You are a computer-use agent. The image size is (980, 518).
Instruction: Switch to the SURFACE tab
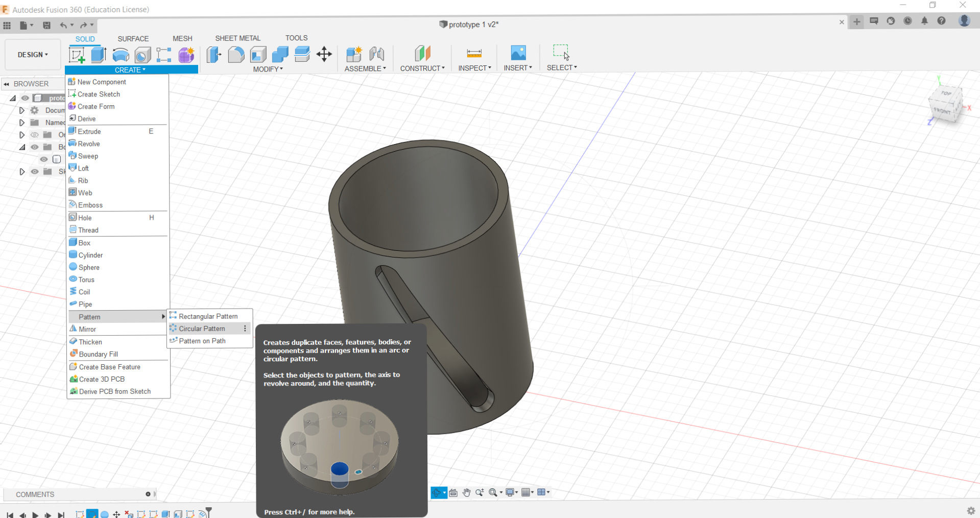click(x=133, y=39)
